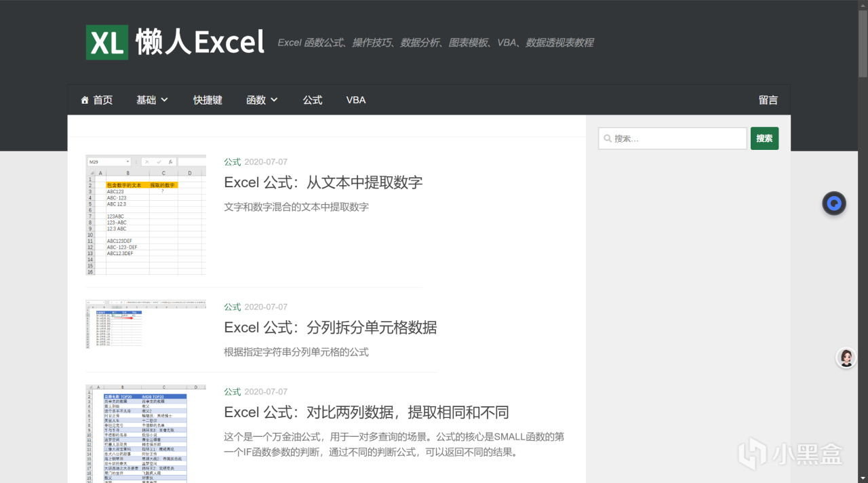Click the 这个是一个万金油公式 description paragraph

click(394, 444)
